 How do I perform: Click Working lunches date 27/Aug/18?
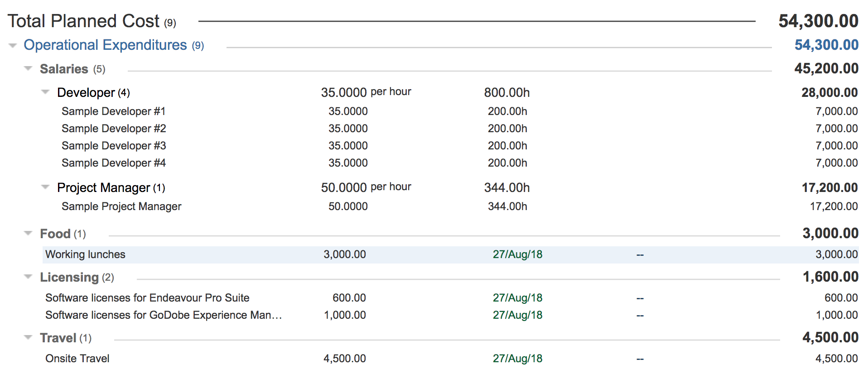pos(517,254)
